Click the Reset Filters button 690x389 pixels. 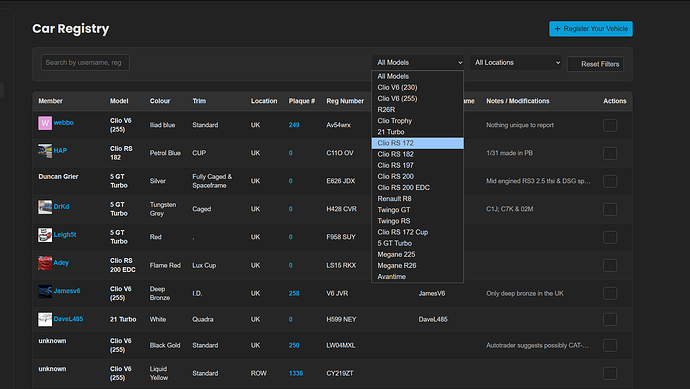pos(595,64)
